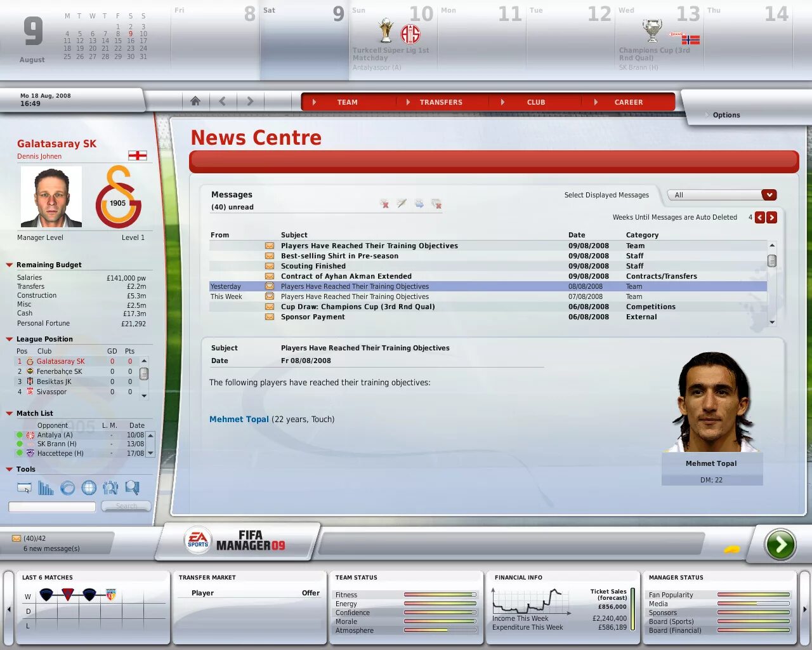Open the CLUB menu

tap(536, 102)
